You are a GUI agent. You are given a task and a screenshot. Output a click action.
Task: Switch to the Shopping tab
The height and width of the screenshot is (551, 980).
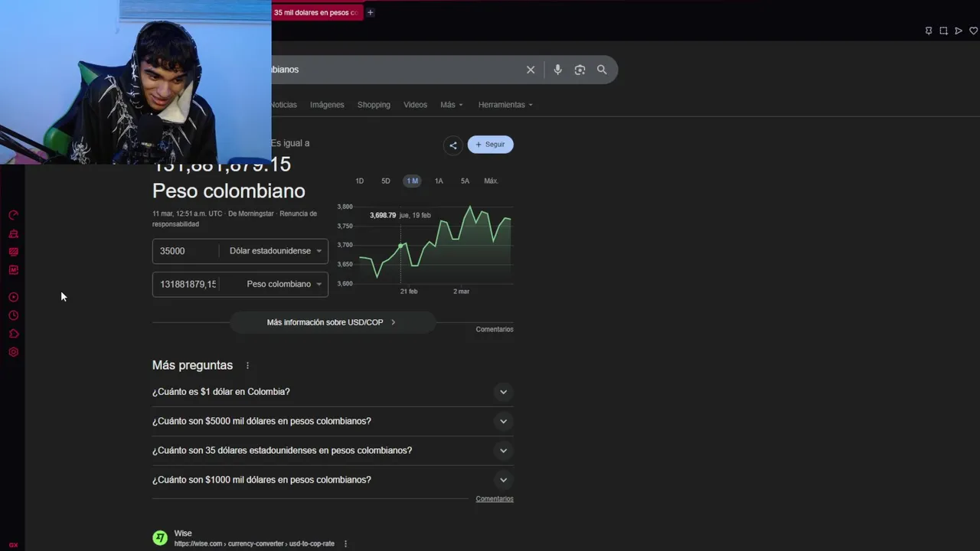click(x=374, y=105)
